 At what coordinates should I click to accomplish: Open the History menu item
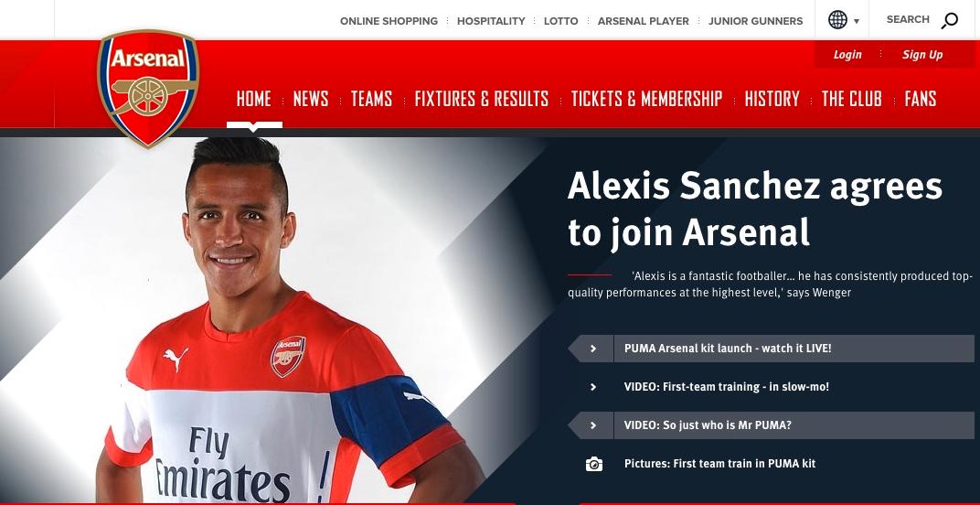(772, 99)
